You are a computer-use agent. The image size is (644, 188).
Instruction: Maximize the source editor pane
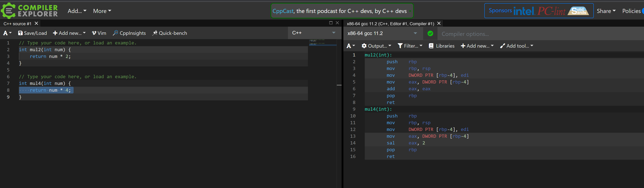tap(331, 23)
